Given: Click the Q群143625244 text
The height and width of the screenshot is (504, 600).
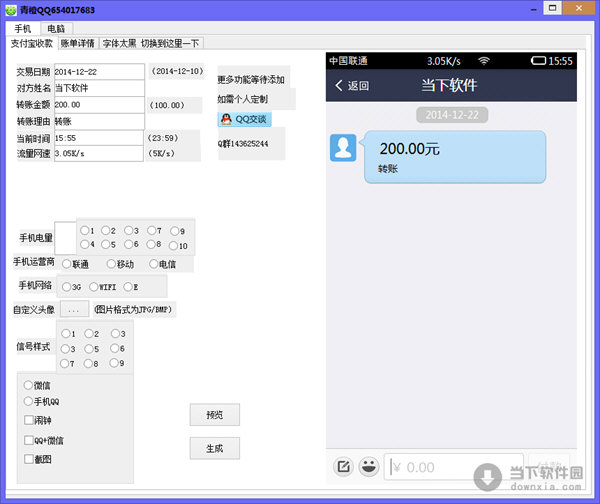Looking at the screenshot, I should (243, 144).
